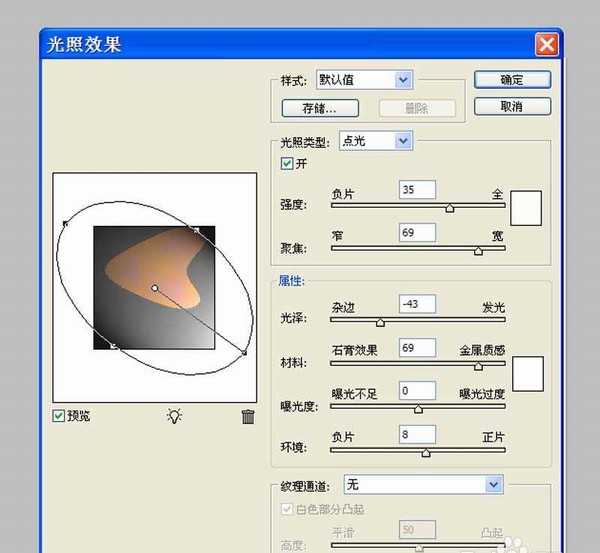Click the 取消 cancel button

pos(512,106)
